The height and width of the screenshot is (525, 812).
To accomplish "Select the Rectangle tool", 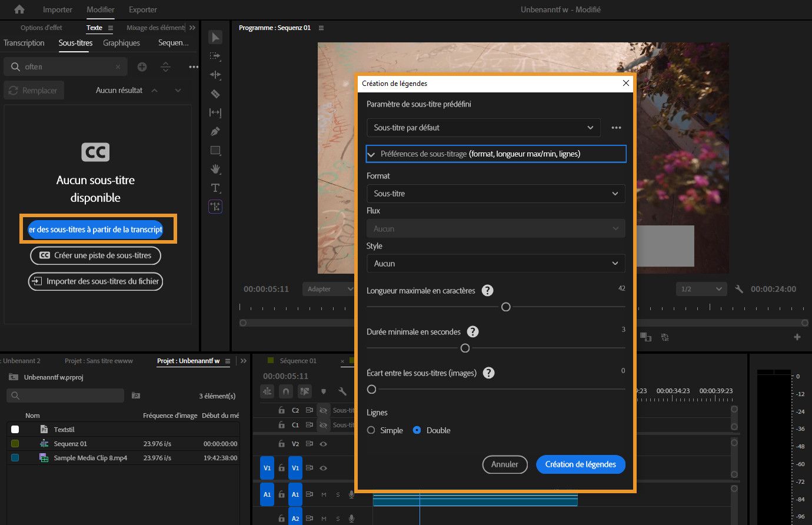I will coord(215,150).
